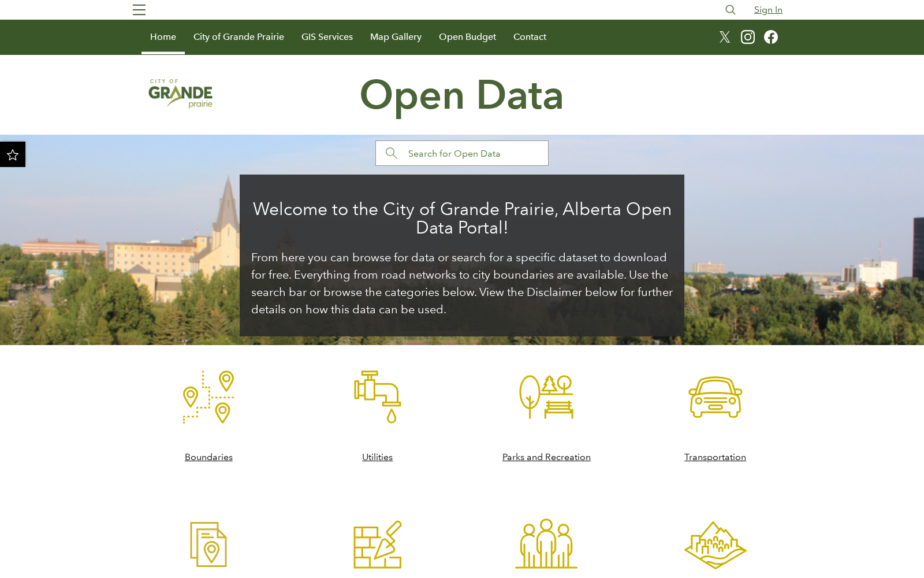Click the City of Grande Prairie logo
This screenshot has height=578, width=924.
[x=181, y=94]
